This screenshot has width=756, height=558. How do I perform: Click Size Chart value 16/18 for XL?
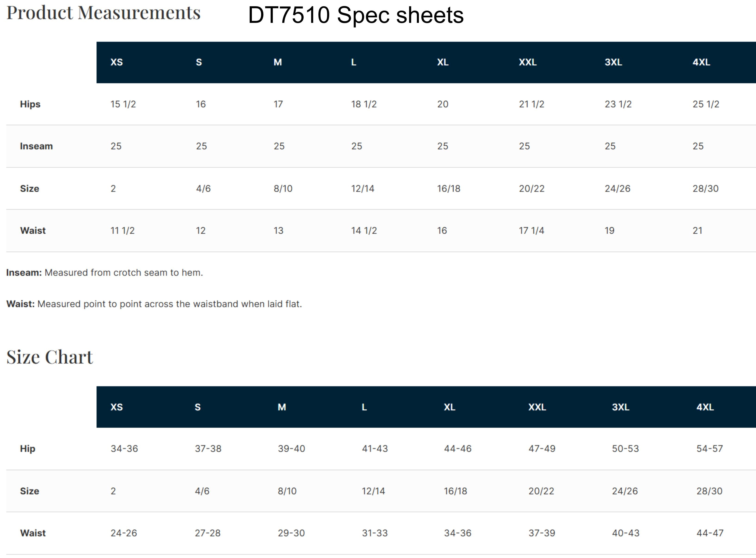455,491
